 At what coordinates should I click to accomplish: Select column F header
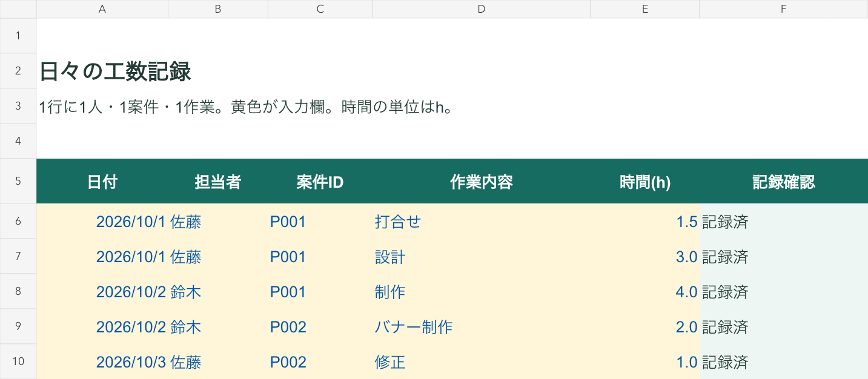[x=784, y=9]
